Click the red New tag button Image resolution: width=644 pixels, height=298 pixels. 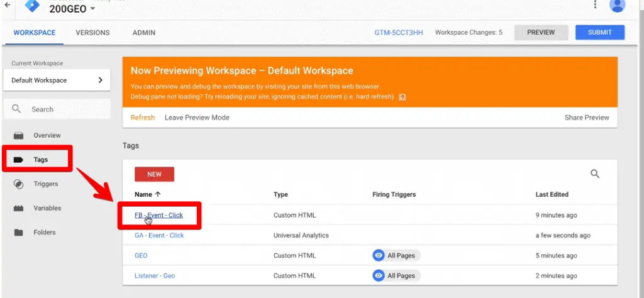coord(155,174)
